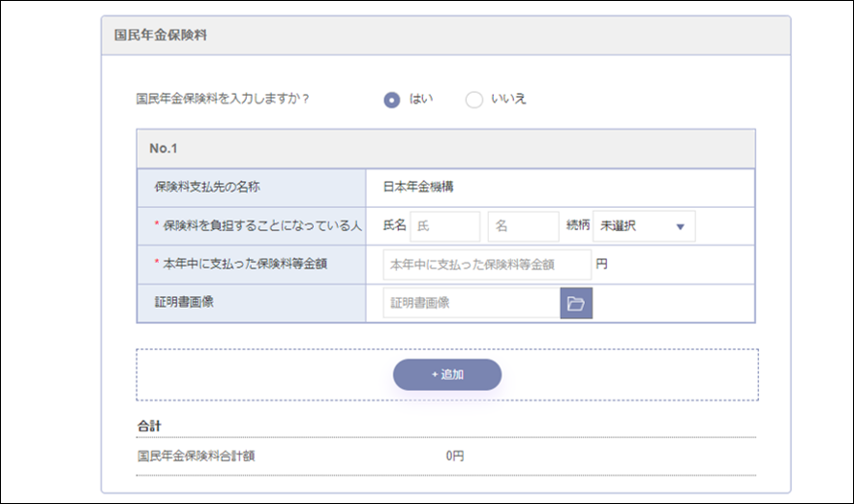Click the 証明書画像 row label
This screenshot has width=854, height=504.
point(183,303)
